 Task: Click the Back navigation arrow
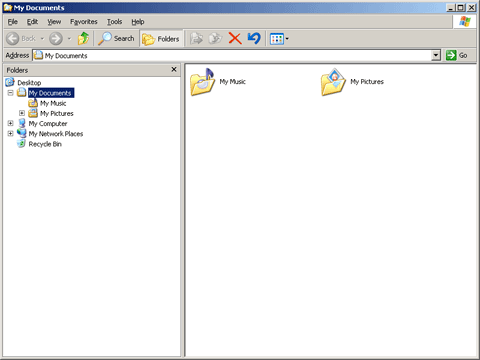(x=13, y=39)
